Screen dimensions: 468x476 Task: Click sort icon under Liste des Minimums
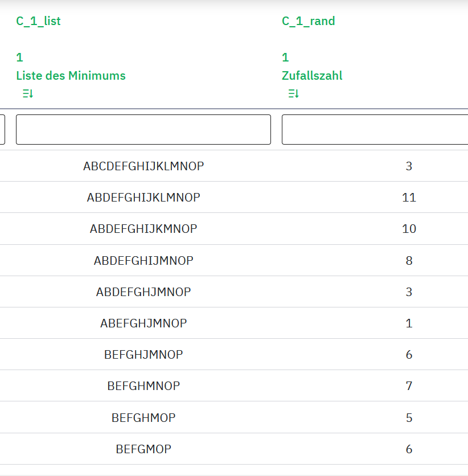[x=28, y=94]
